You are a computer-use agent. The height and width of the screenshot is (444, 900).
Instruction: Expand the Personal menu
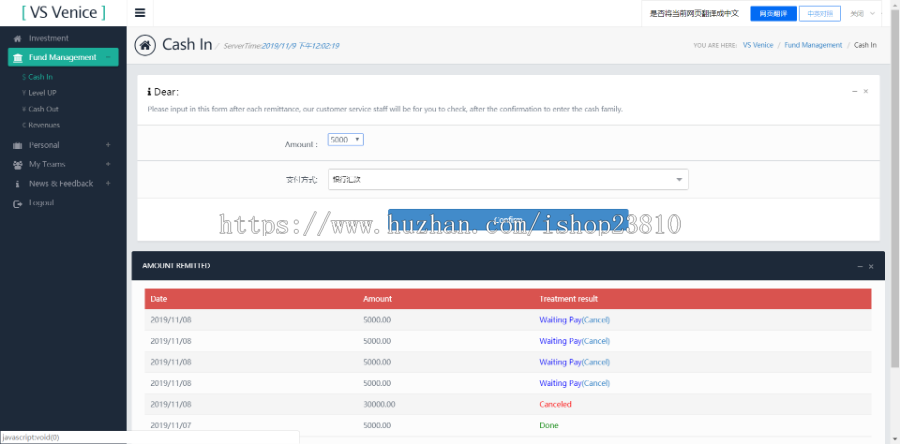(x=62, y=145)
